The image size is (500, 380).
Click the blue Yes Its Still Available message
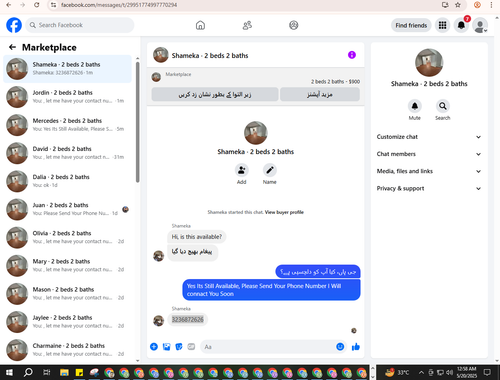[x=271, y=290]
